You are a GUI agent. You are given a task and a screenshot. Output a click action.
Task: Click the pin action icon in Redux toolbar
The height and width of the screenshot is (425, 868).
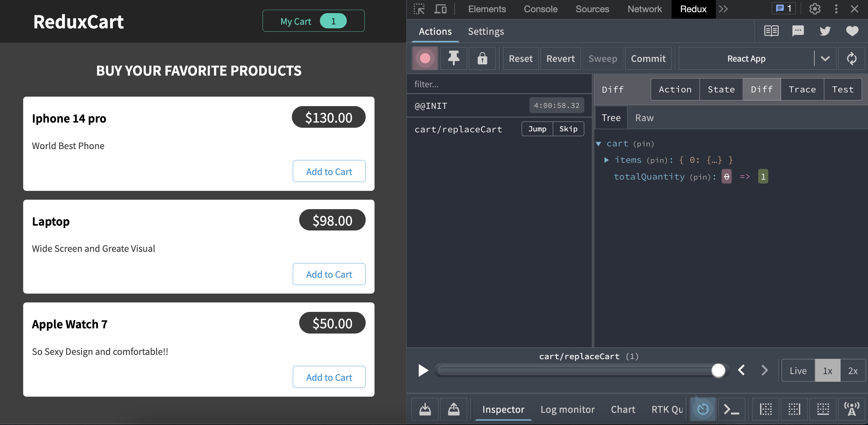pos(453,58)
